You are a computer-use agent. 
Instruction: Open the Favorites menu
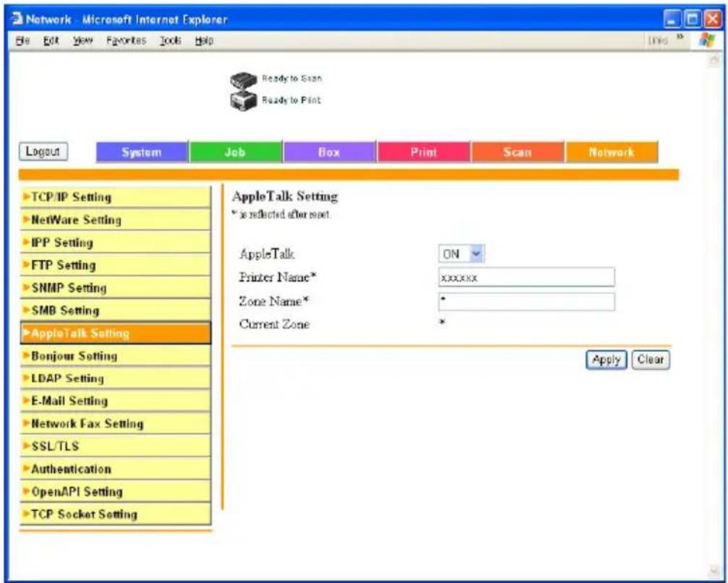126,40
